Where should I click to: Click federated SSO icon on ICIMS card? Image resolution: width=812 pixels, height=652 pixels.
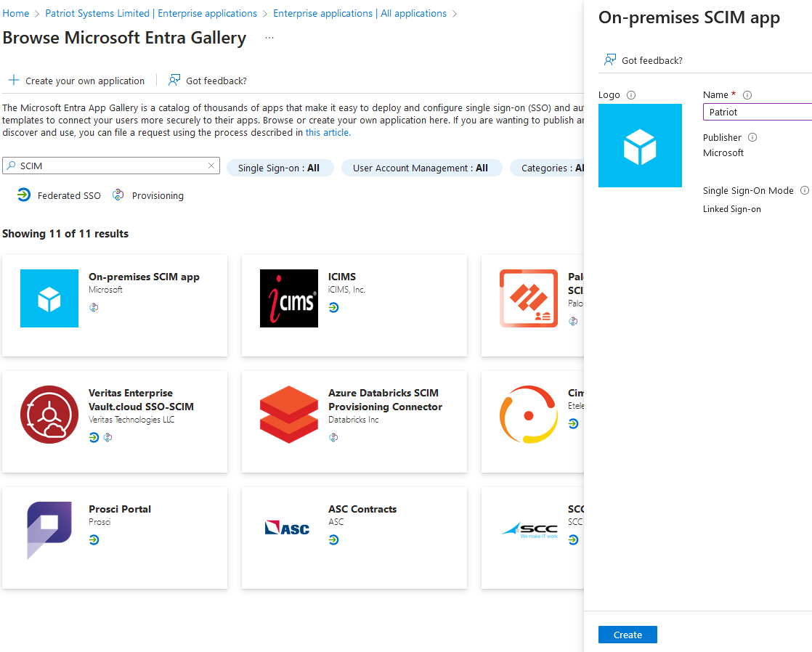coord(333,308)
